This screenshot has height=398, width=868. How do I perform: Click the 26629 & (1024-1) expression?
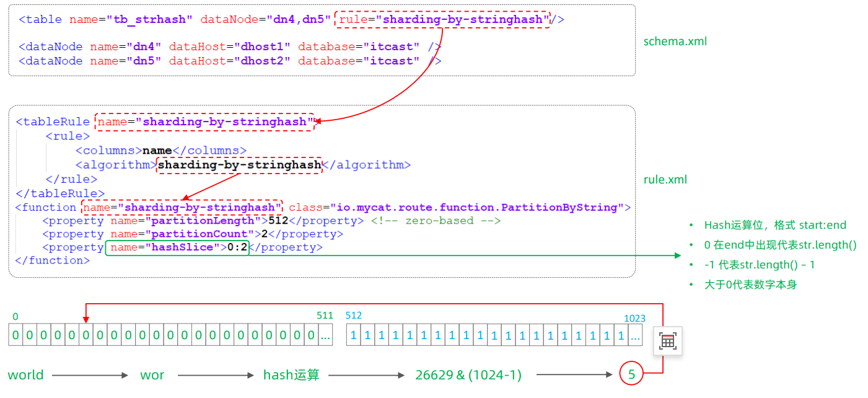tap(468, 374)
